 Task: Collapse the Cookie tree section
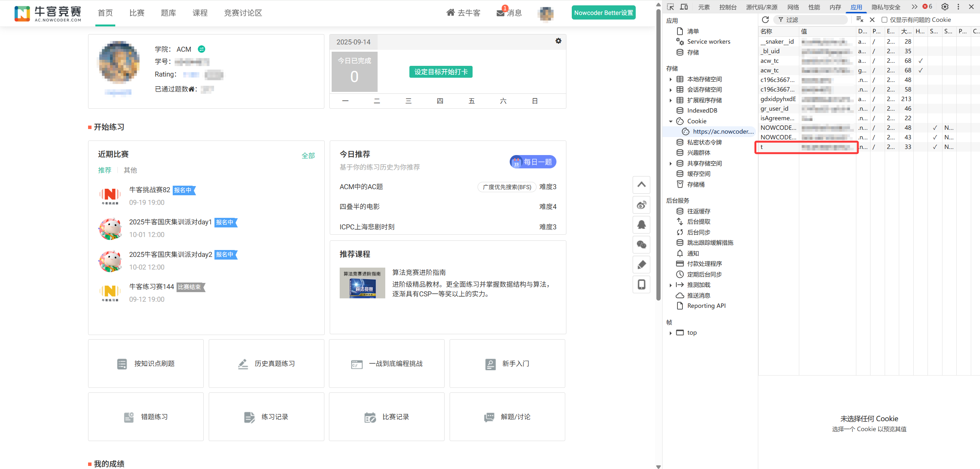click(x=671, y=121)
